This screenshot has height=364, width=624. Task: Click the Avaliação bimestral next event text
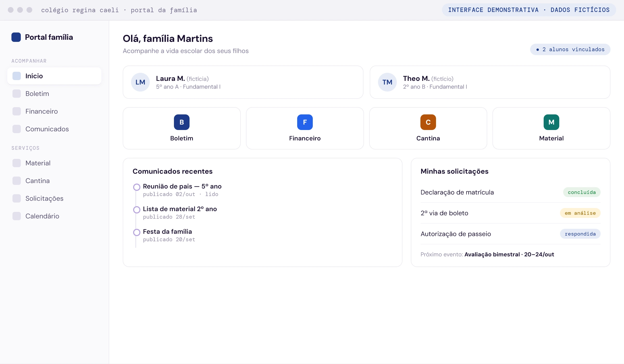(509, 255)
